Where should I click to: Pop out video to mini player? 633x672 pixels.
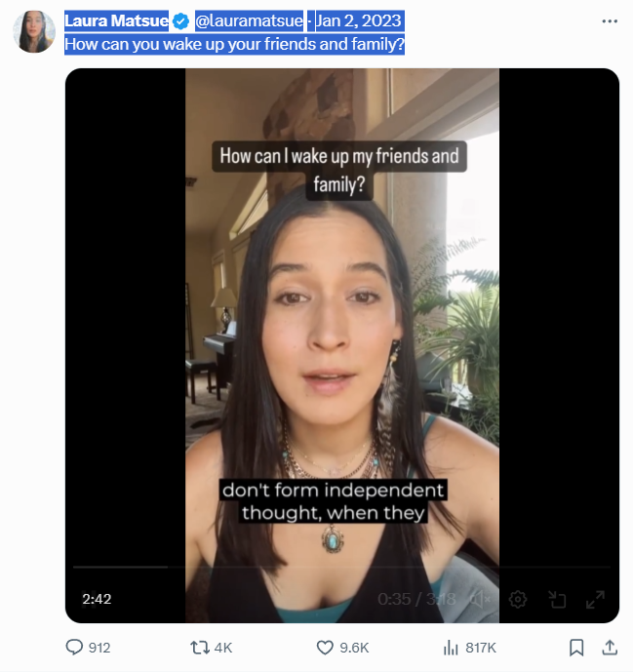[557, 599]
